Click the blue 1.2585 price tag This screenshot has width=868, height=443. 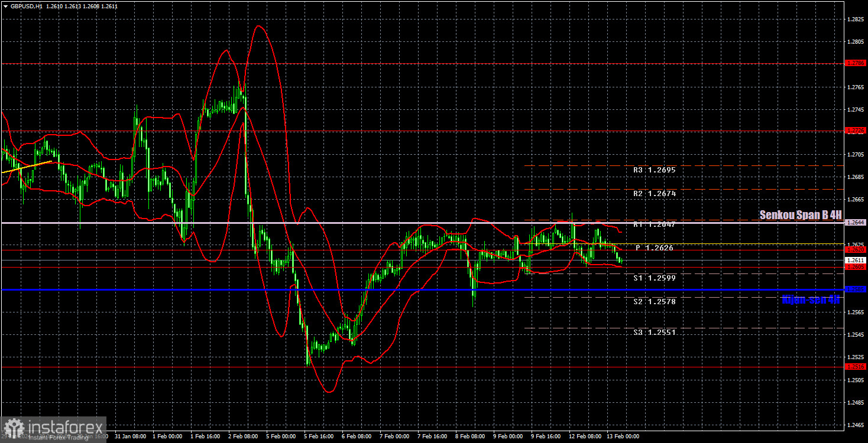point(856,289)
